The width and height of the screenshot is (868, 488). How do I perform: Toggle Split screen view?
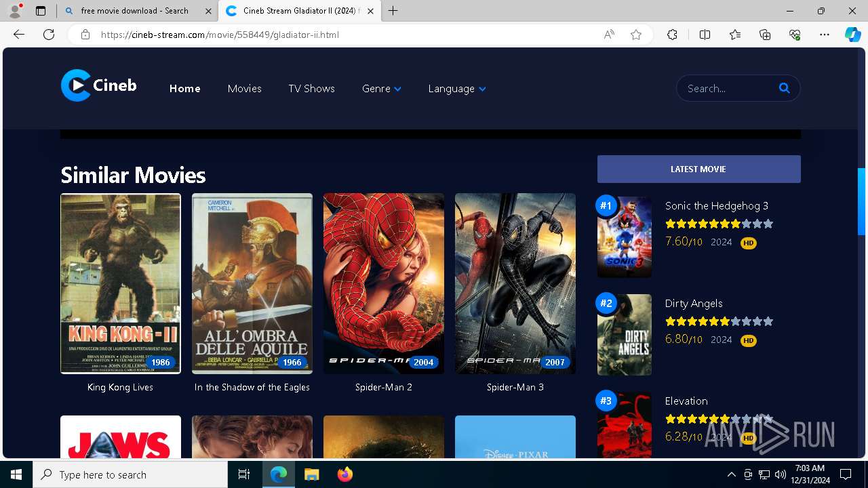click(705, 35)
